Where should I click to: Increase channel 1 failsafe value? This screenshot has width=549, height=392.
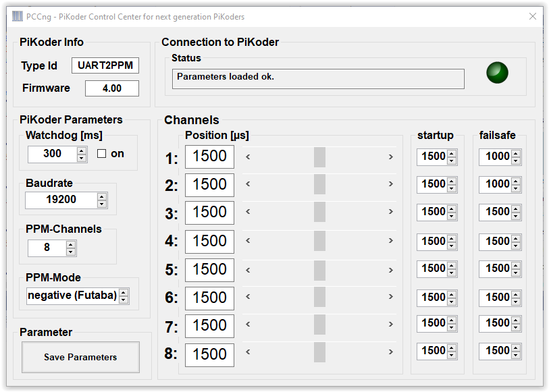[516, 153]
